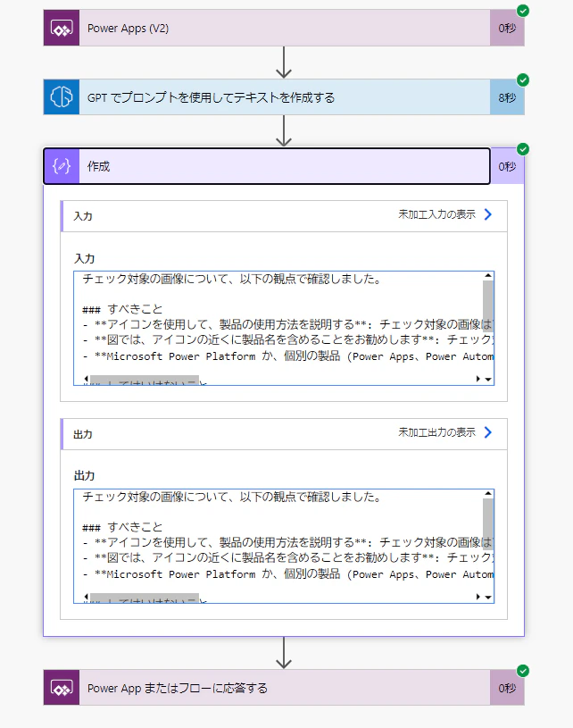573x728 pixels.
Task: Click 'チェック対象の画像について' line in 入力 box
Action: pyautogui.click(x=231, y=279)
